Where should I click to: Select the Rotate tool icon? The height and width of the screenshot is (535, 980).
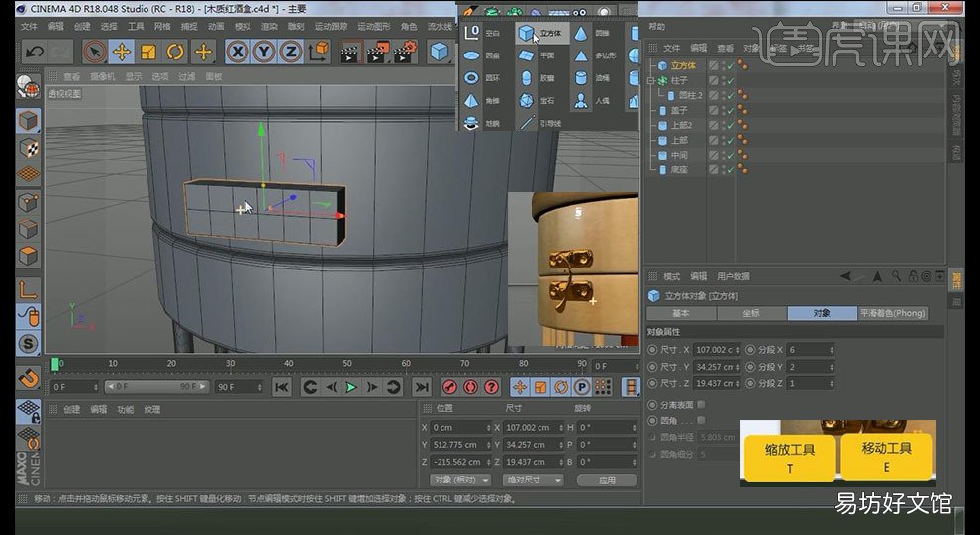pos(175,52)
